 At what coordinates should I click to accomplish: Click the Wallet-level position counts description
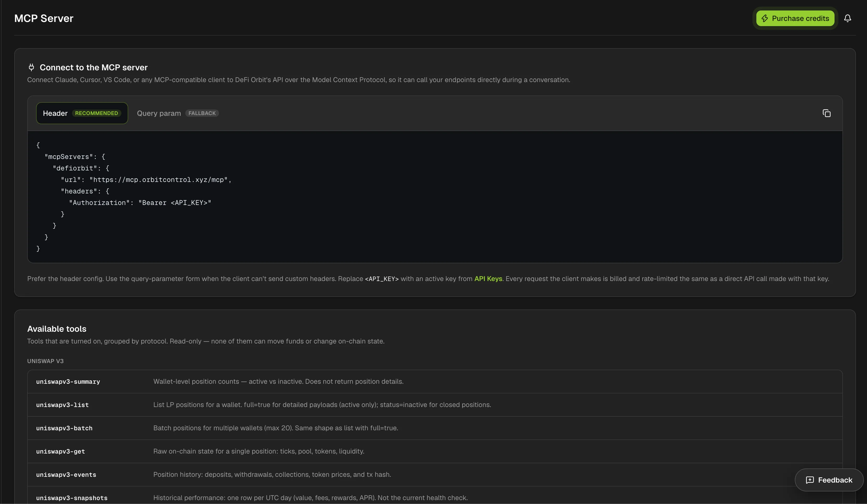pyautogui.click(x=278, y=382)
